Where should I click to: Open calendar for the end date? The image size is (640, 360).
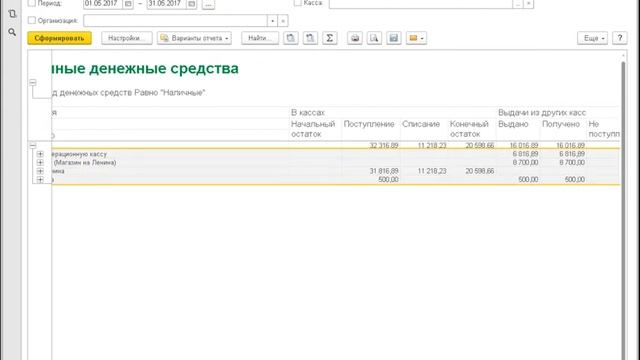tap(191, 4)
